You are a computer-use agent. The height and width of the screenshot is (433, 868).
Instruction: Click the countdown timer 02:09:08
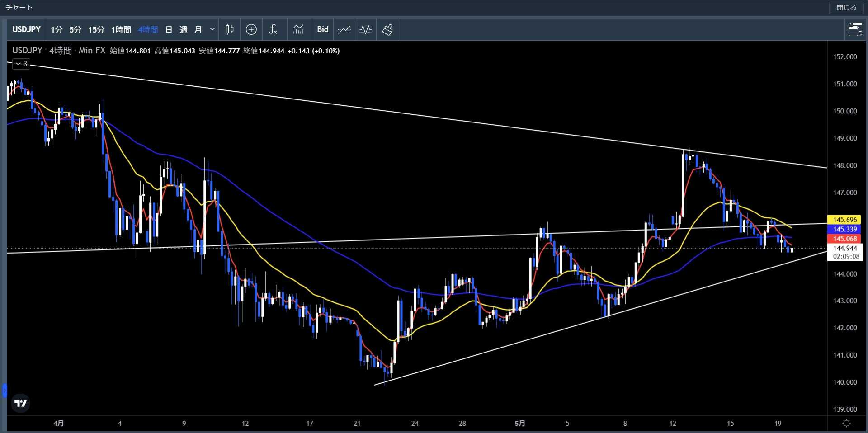[846, 257]
